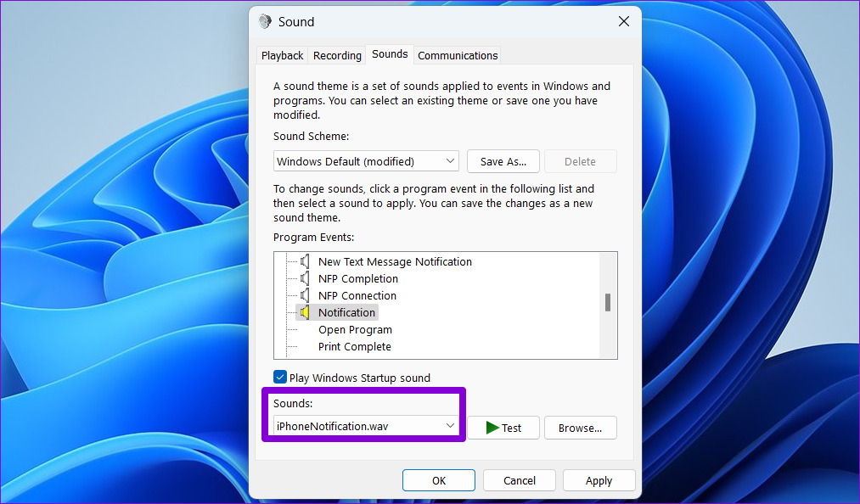The image size is (860, 504).
Task: Click the Save As... button
Action: click(x=503, y=161)
